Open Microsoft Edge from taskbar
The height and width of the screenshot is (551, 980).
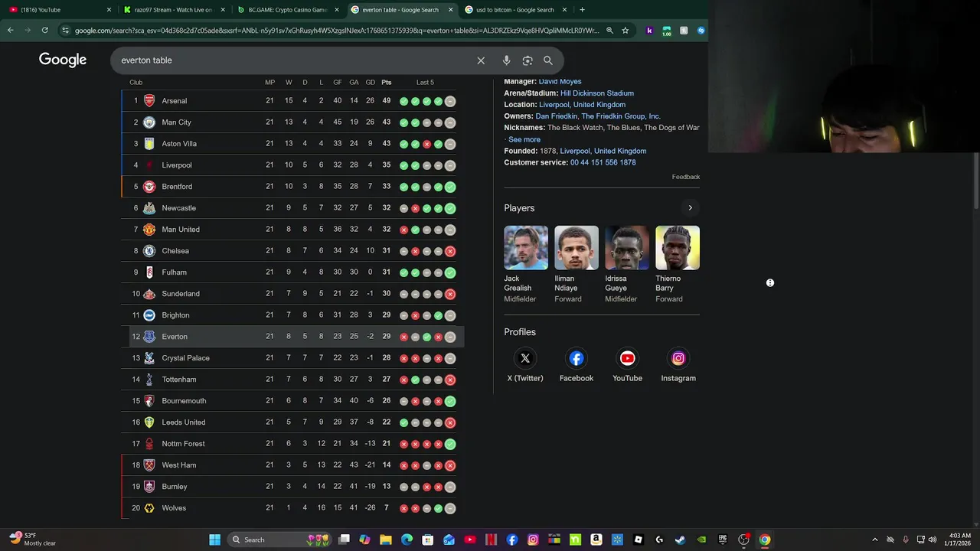[x=407, y=540]
